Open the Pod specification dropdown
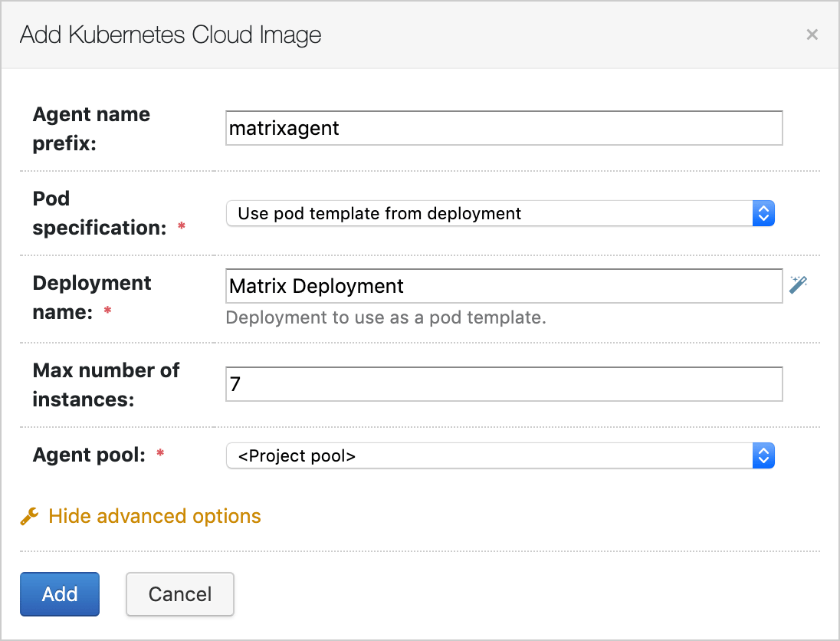The height and width of the screenshot is (641, 840). 500,213
